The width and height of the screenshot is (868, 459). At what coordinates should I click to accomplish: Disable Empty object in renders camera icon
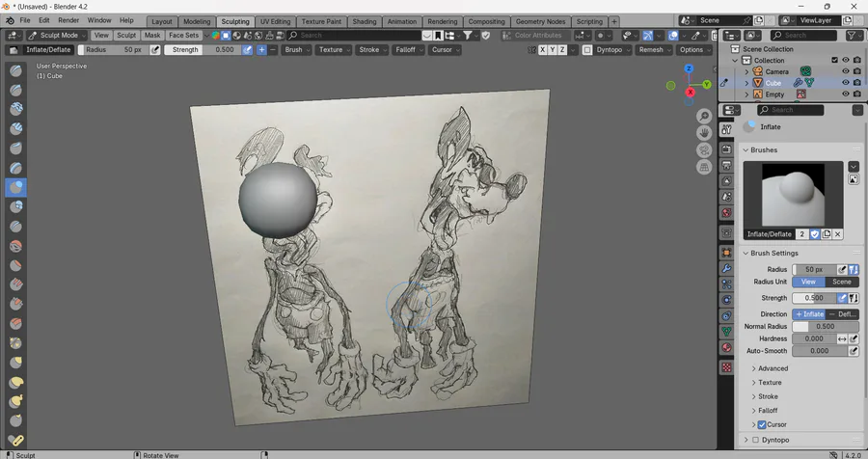coord(857,94)
